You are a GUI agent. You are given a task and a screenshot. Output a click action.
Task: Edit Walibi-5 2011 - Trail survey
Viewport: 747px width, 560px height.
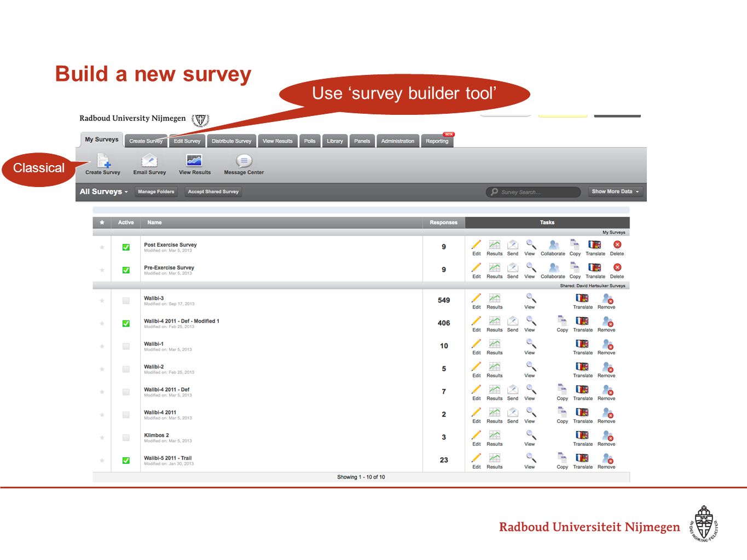pyautogui.click(x=477, y=458)
